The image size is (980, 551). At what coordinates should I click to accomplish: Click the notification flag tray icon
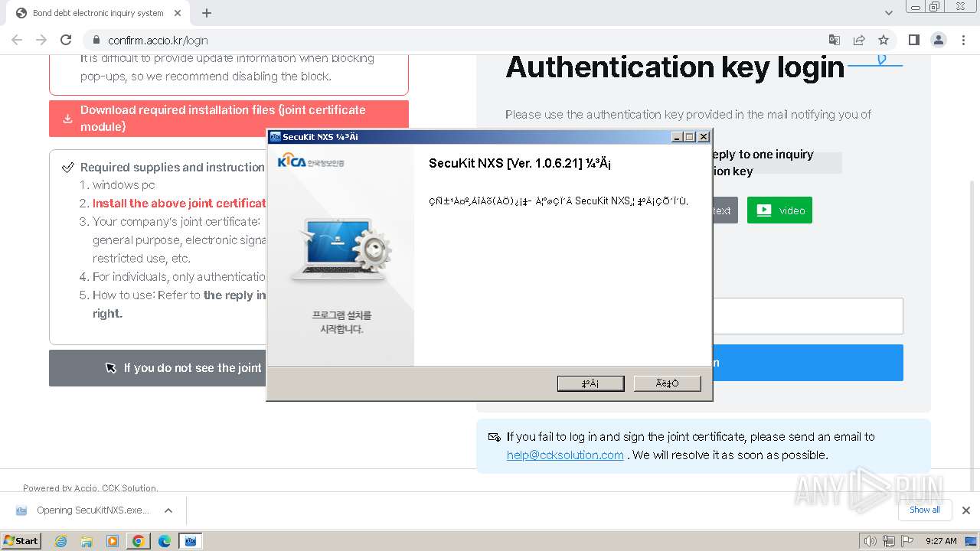point(906,540)
